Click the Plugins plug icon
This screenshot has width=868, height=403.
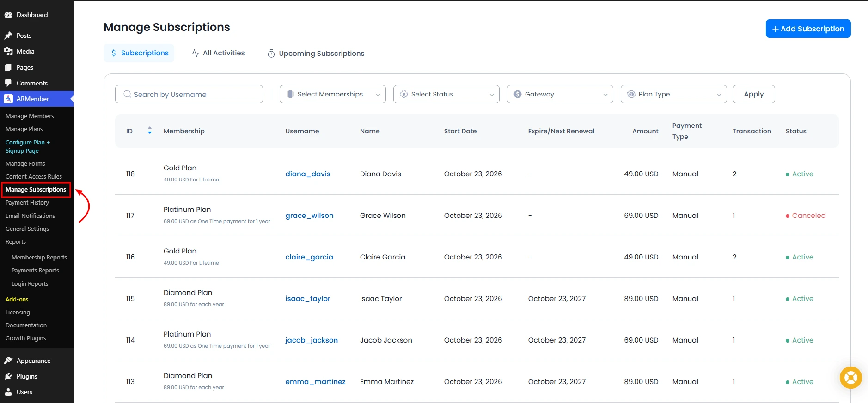8,376
